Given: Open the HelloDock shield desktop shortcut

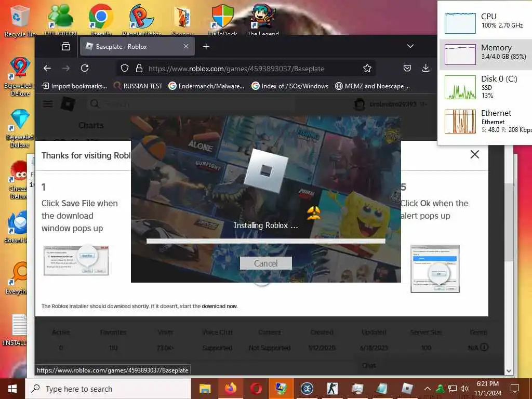Looking at the screenshot, I should [222, 20].
